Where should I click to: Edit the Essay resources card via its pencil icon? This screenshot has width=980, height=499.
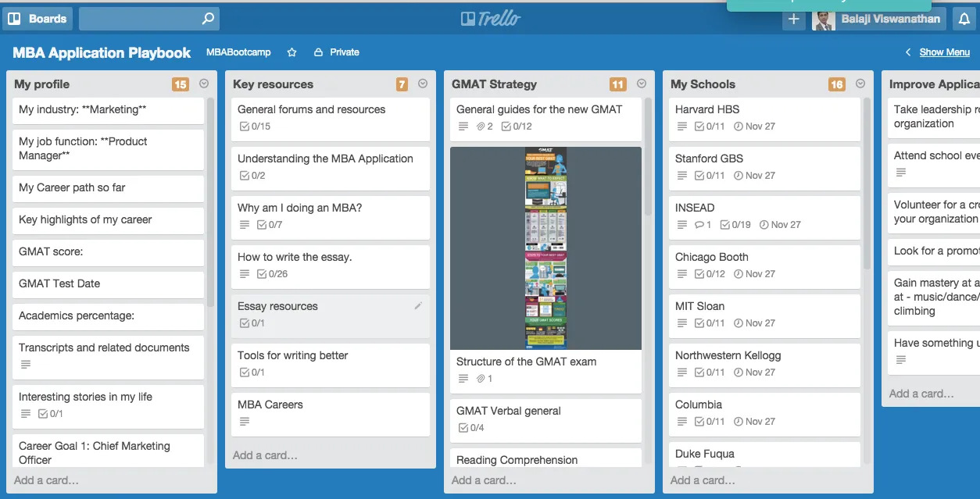(419, 305)
